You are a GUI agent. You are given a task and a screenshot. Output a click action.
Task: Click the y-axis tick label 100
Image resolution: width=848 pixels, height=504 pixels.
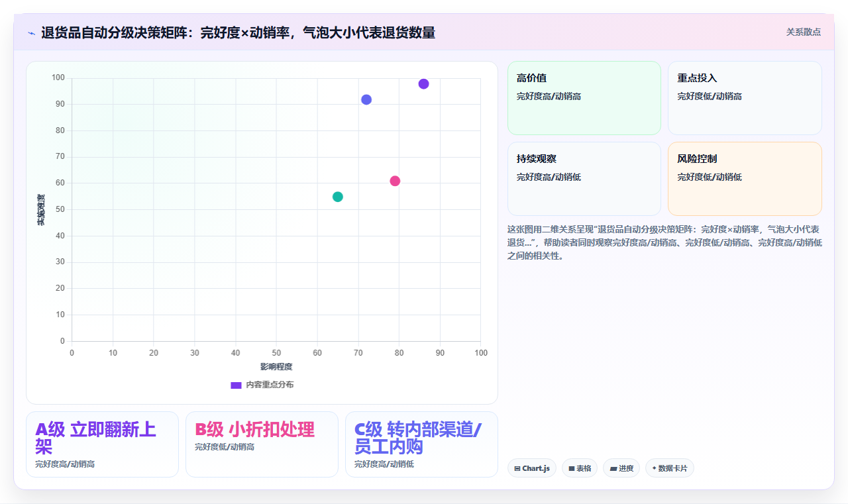pos(58,78)
